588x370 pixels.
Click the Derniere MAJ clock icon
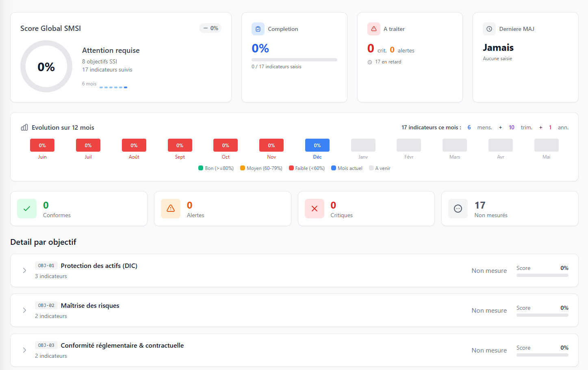click(489, 29)
